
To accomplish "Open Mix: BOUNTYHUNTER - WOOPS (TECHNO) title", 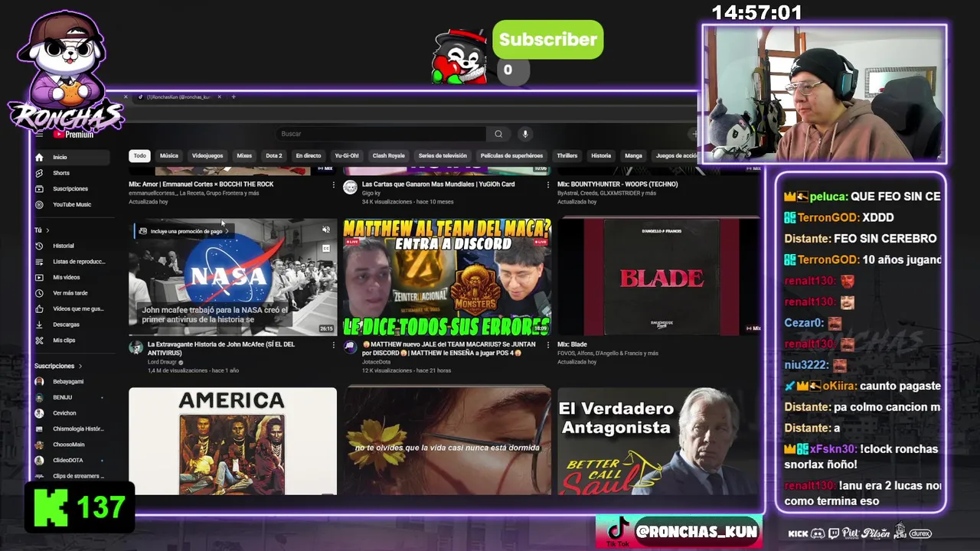I will [x=617, y=184].
